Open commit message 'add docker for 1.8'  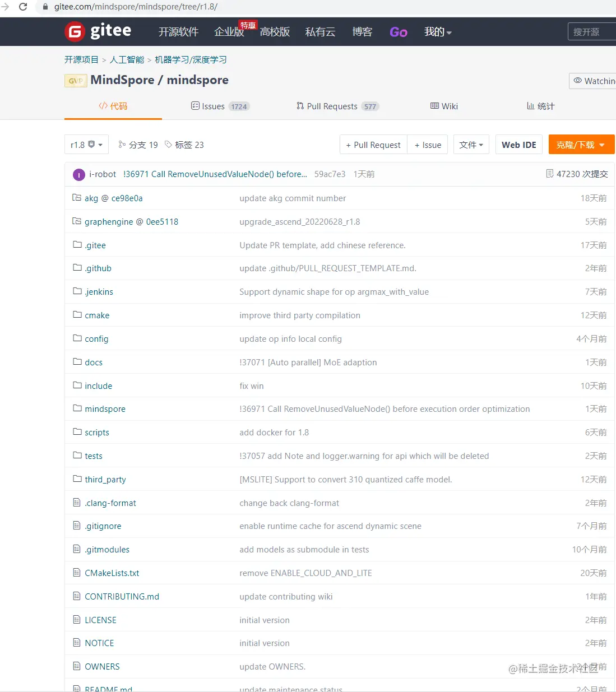point(274,433)
